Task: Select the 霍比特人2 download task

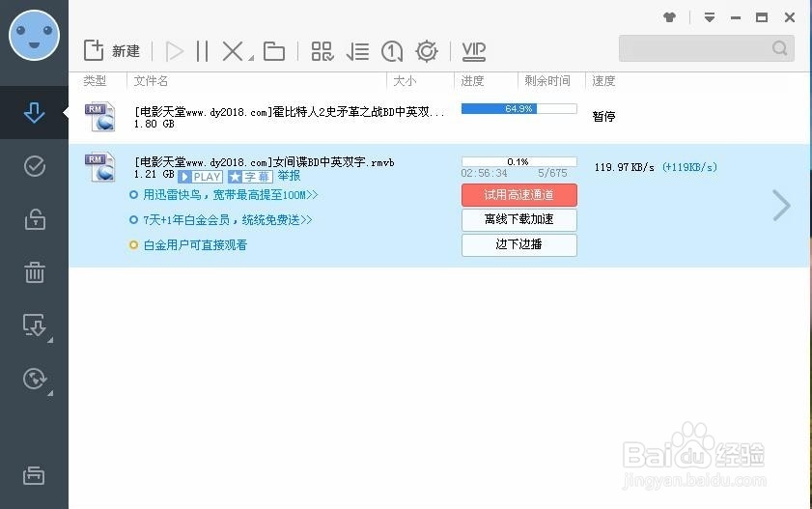Action: [x=440, y=117]
